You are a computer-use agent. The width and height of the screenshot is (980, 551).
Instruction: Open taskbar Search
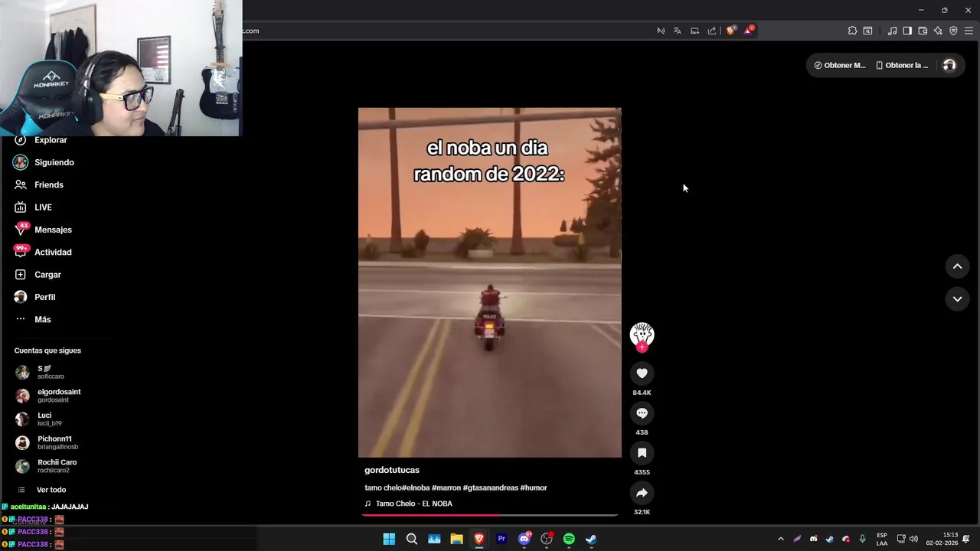pos(411,539)
